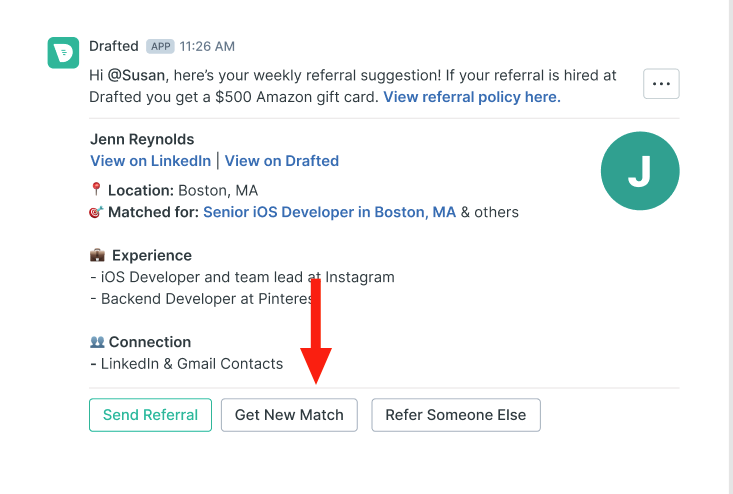Click the 11:26 AM message timestamp
This screenshot has width=733, height=494.
207,46
